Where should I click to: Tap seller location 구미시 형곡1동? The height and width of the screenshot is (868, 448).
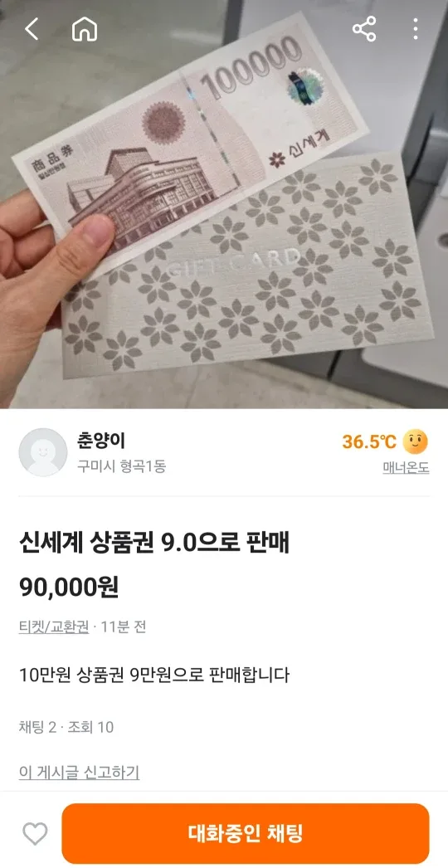pos(121,466)
